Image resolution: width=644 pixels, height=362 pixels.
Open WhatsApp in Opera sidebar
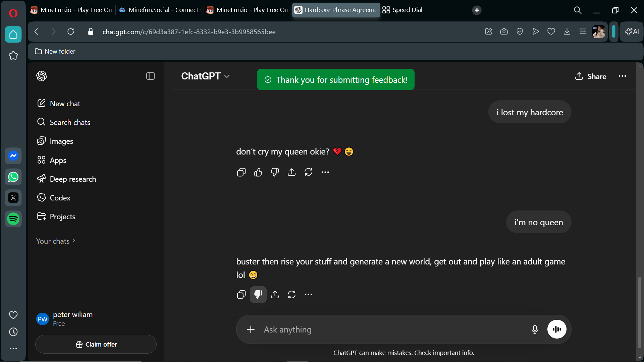click(x=13, y=177)
